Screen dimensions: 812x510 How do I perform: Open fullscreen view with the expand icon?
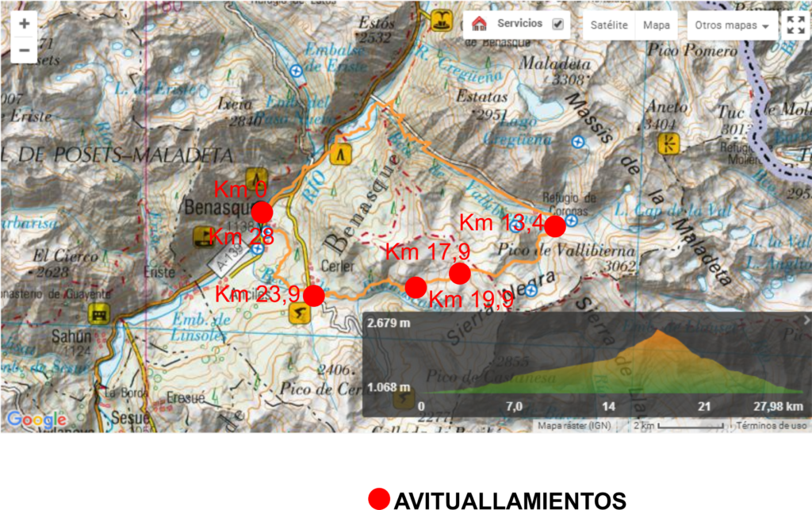coord(796,24)
